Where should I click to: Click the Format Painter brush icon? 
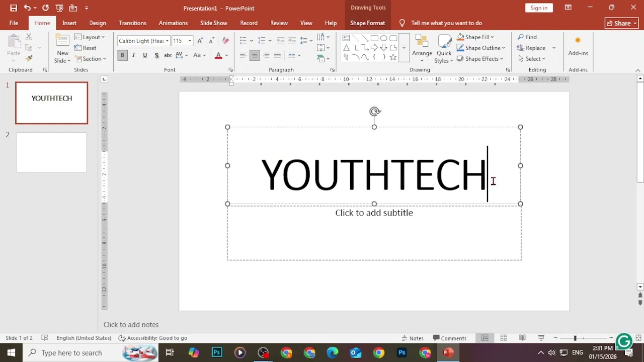click(x=29, y=58)
